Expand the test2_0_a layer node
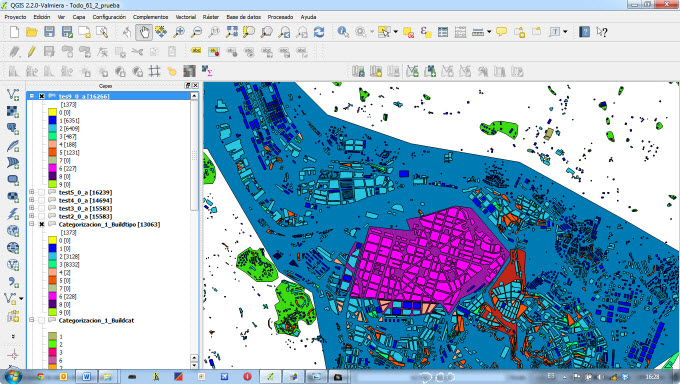Image resolution: width=680 pixels, height=384 pixels. point(32,216)
